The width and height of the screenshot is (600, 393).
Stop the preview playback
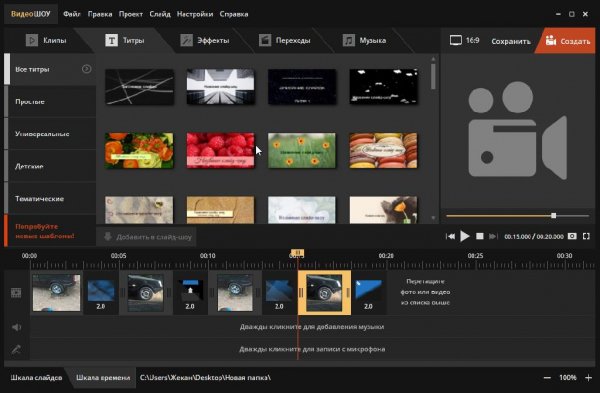pos(479,236)
